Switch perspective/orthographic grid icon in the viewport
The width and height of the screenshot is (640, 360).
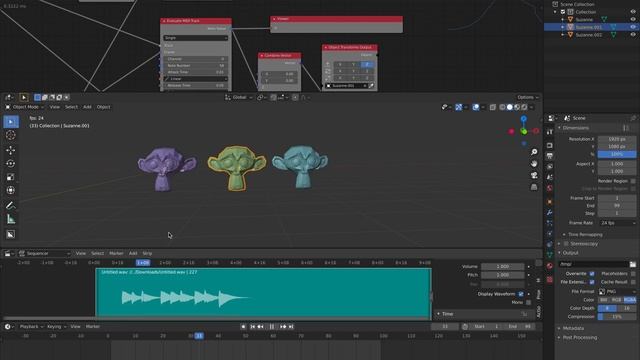tap(534, 187)
